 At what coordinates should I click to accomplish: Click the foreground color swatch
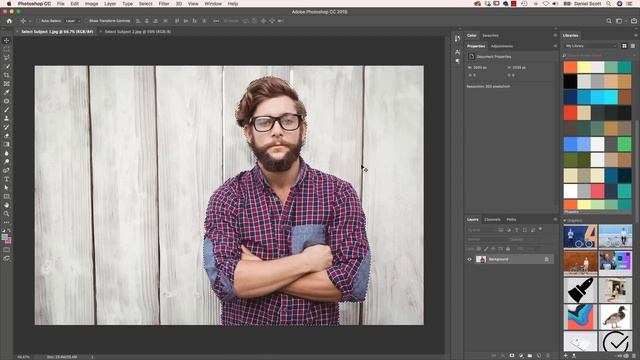[x=4, y=237]
